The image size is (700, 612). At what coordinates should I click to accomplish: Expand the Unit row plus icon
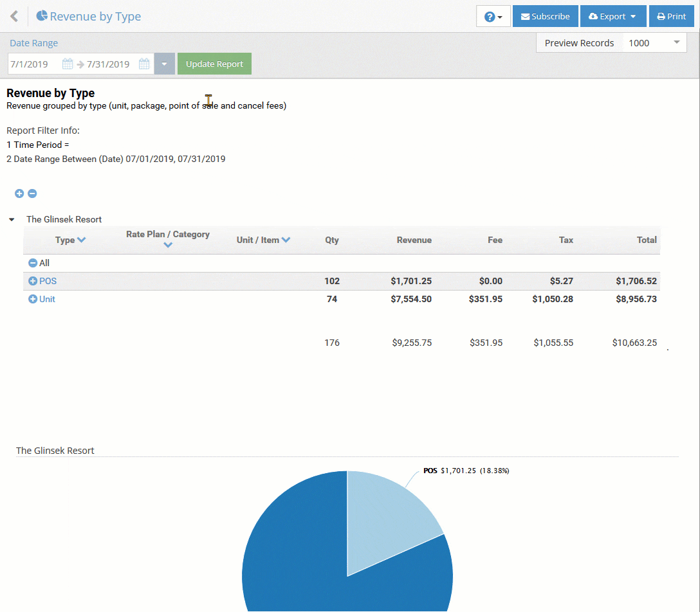pos(33,299)
